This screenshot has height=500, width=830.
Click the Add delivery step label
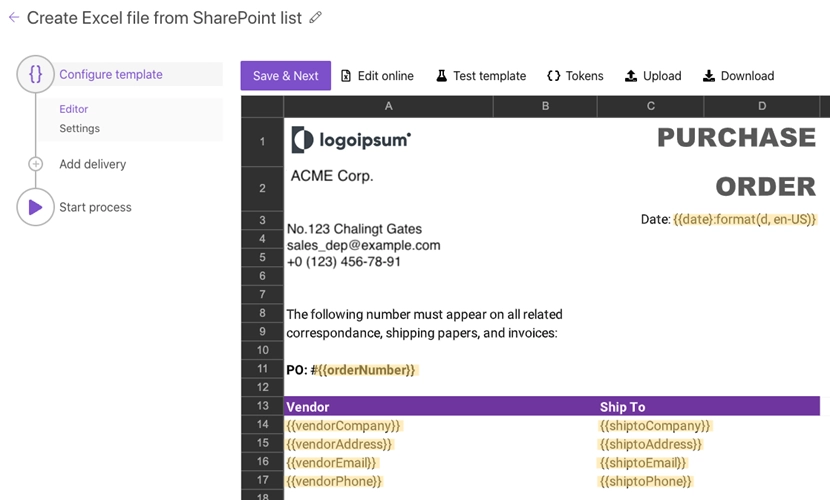click(93, 164)
